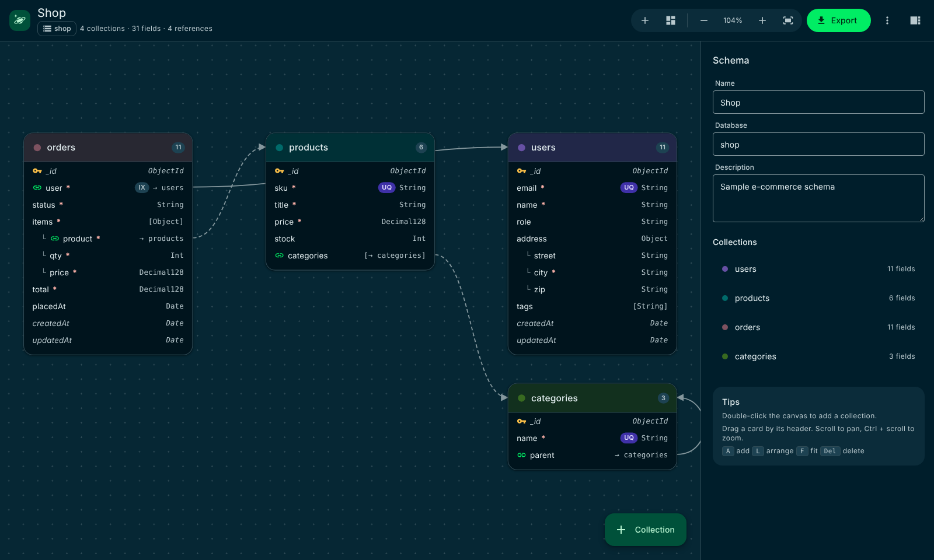This screenshot has height=560, width=934.
Task: Click the link icon on categories parent field
Action: coord(522,455)
